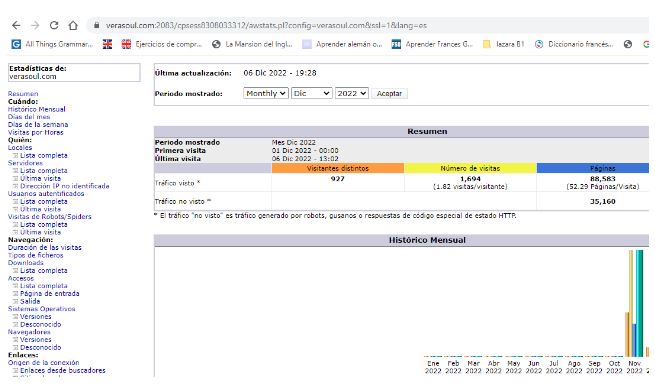
Task: Click the Número de visitas yellow header
Action: pos(470,168)
